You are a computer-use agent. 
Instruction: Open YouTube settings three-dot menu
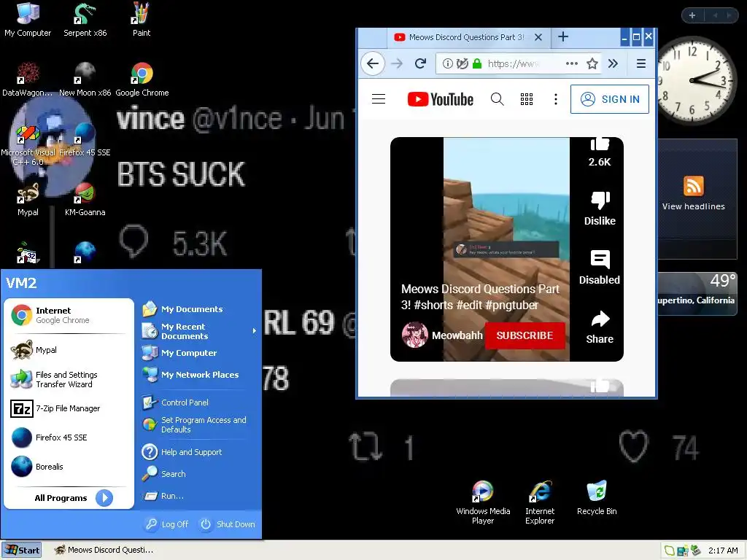(555, 99)
